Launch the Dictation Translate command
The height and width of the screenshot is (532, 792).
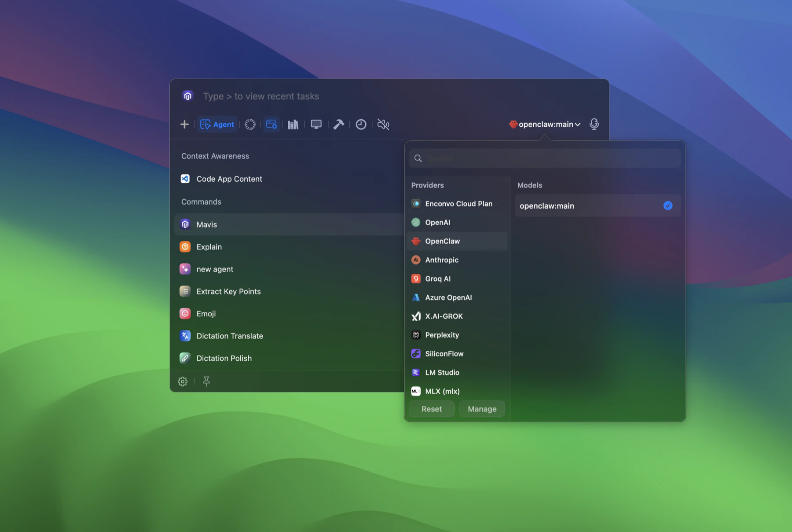pyautogui.click(x=289, y=336)
